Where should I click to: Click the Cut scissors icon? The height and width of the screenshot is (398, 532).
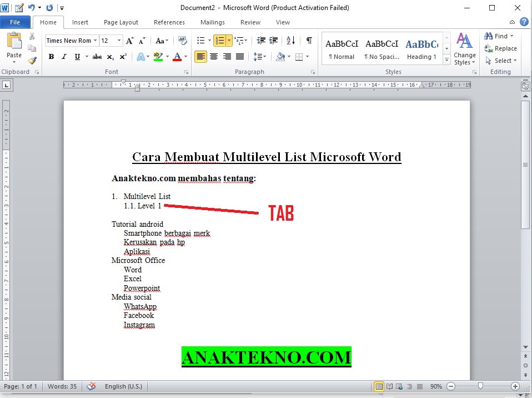pos(32,36)
